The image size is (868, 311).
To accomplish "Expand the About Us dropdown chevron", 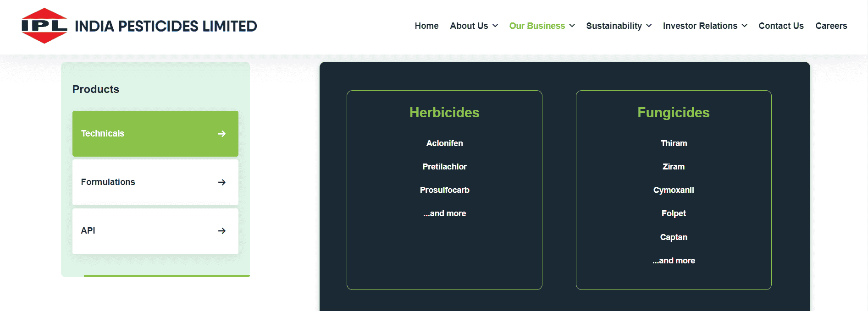I will pos(495,26).
